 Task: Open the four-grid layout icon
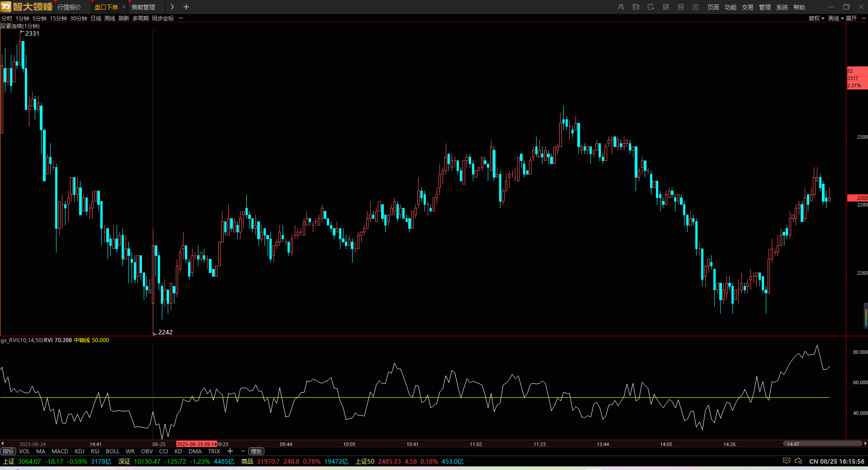tap(665, 7)
